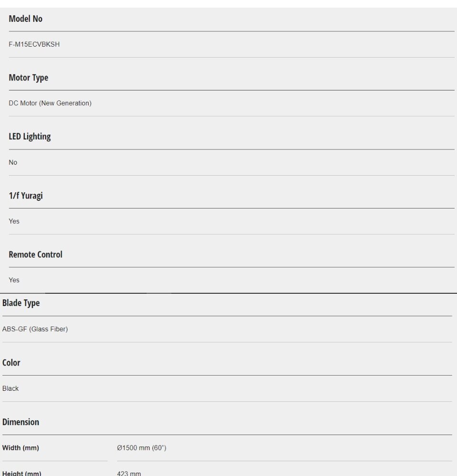Click the Model No heading
The width and height of the screenshot is (457, 476).
click(x=26, y=19)
